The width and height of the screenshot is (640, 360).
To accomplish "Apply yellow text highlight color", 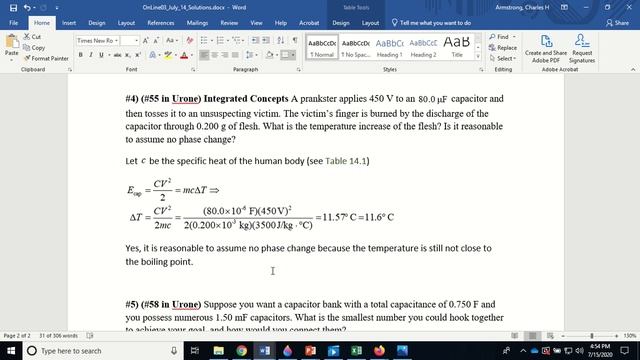I will (168, 55).
